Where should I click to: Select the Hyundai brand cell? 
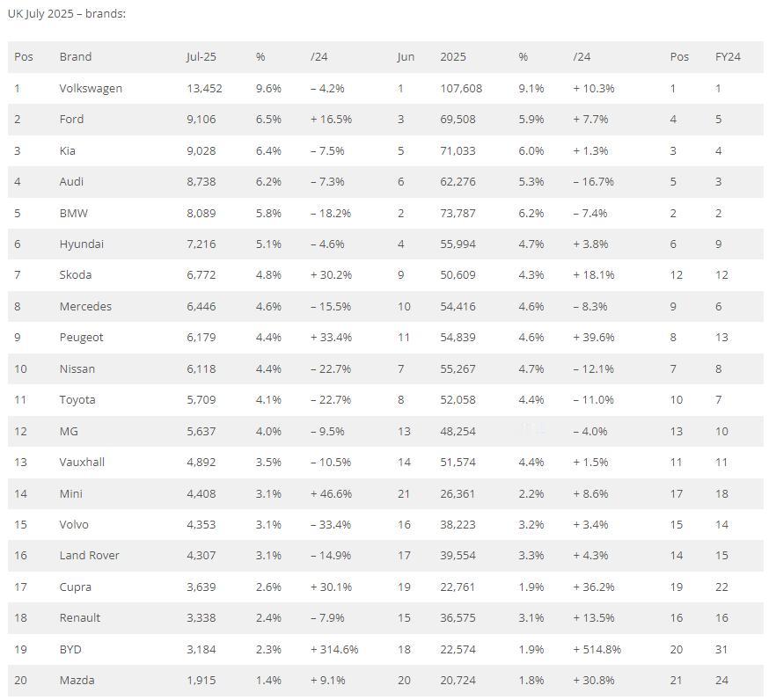tap(82, 244)
